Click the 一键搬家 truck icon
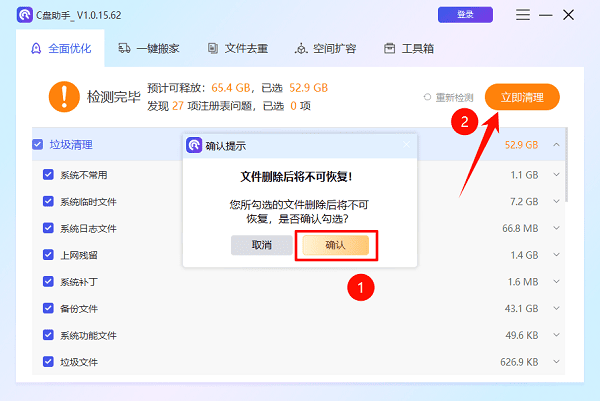The width and height of the screenshot is (600, 401). point(124,48)
